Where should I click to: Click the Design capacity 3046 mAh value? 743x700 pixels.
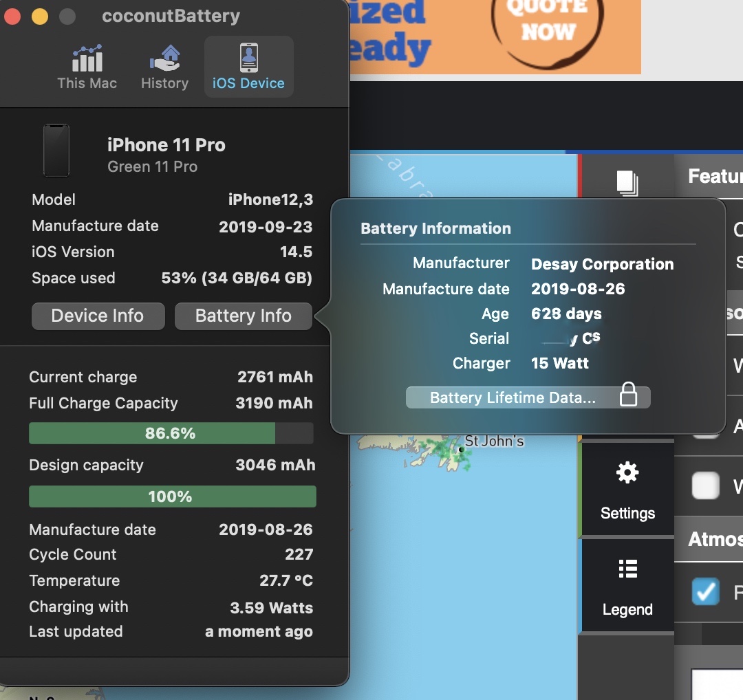click(275, 465)
